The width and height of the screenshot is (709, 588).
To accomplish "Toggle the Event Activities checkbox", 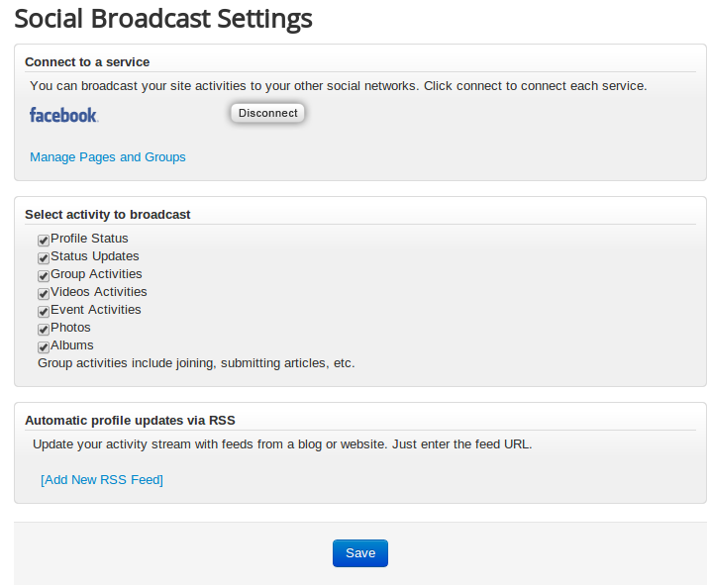I will 44,312.
